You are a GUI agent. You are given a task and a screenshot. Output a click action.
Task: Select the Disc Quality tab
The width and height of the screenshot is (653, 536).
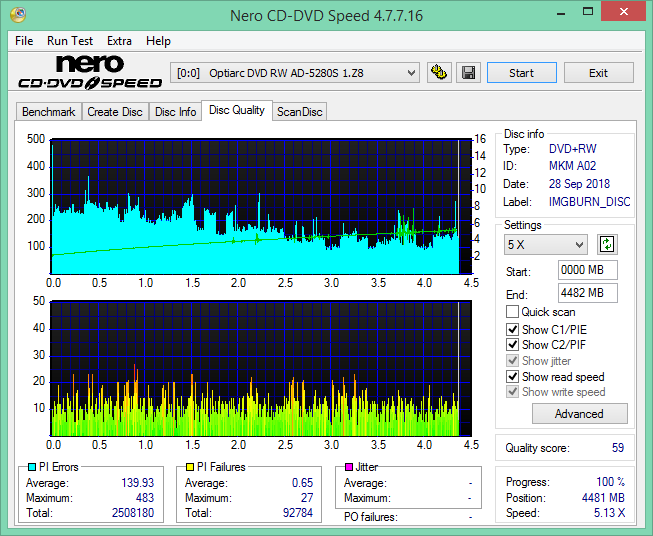[x=237, y=110]
